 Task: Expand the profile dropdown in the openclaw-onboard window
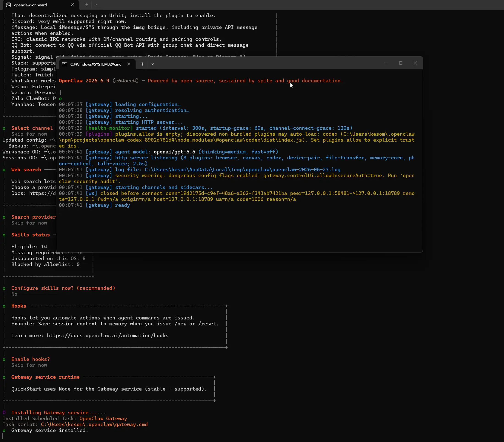[x=96, y=5]
